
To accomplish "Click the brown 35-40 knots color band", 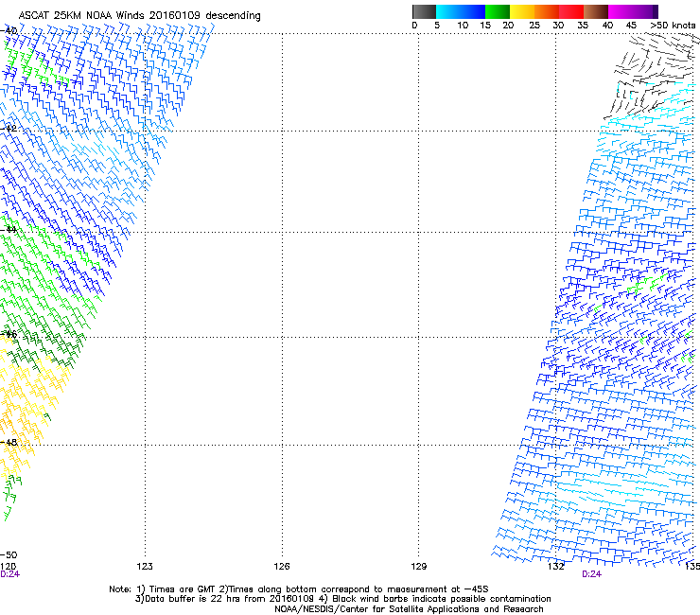I will (x=596, y=11).
